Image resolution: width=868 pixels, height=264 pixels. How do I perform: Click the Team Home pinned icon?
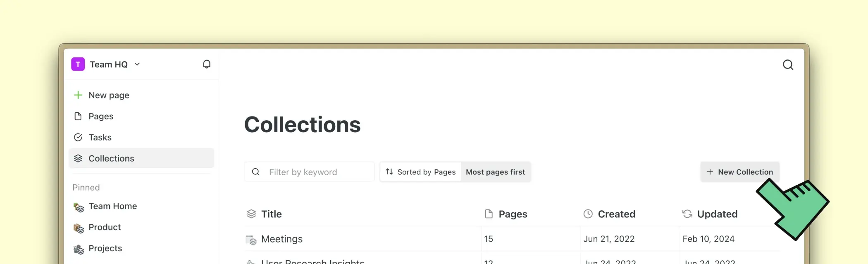(79, 207)
